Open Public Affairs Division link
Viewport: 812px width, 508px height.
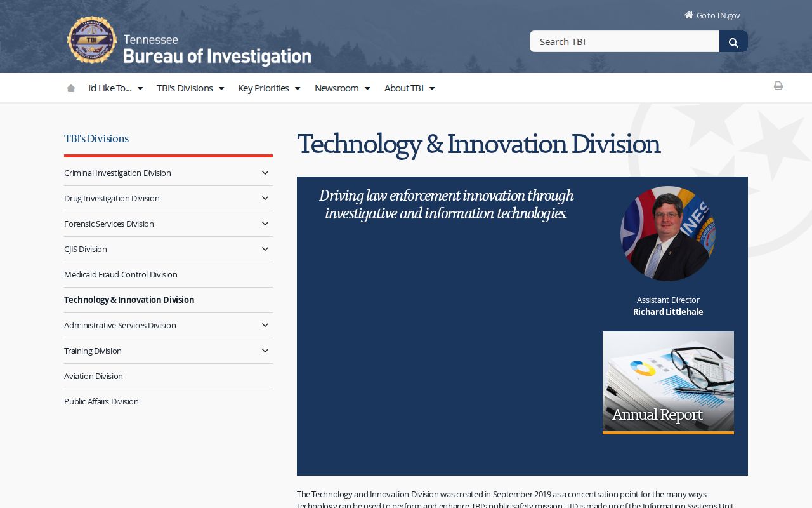coord(101,401)
